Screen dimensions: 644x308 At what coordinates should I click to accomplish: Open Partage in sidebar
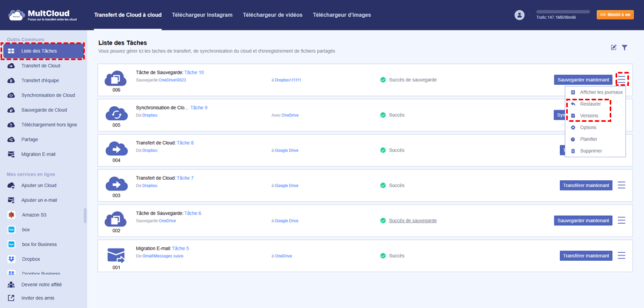(x=30, y=140)
